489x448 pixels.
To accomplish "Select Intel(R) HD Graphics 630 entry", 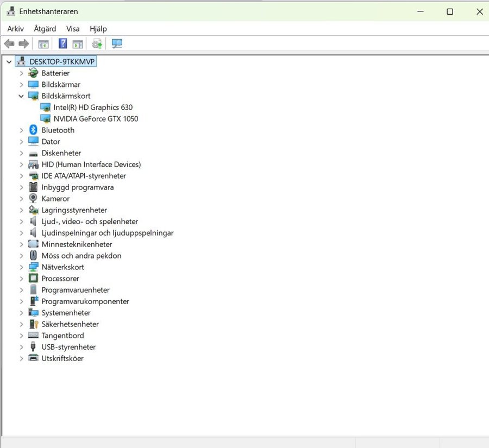I will point(93,107).
